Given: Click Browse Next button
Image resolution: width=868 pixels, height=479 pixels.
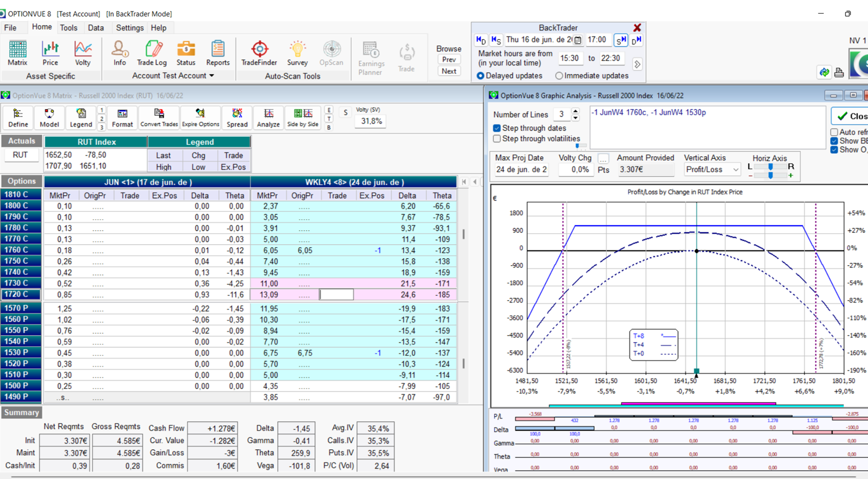Looking at the screenshot, I should (x=449, y=71).
